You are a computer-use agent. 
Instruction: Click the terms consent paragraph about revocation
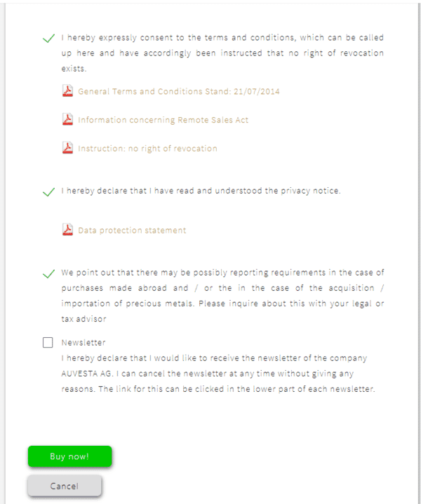click(222, 53)
